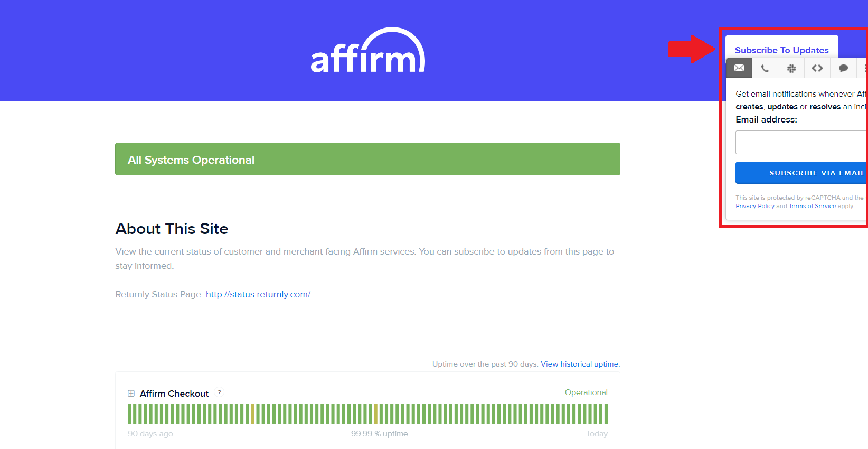Toggle the Subscribe To Updates dropdown
This screenshot has width=868, height=449.
(781, 50)
